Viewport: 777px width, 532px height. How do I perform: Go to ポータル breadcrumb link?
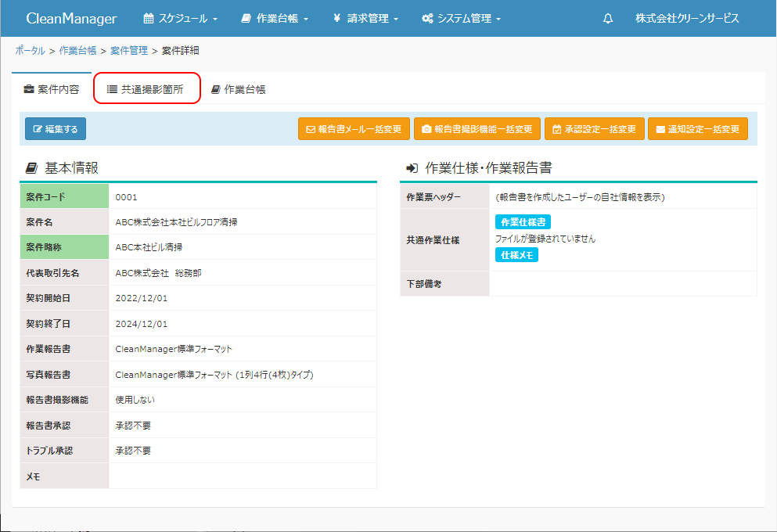(x=30, y=51)
